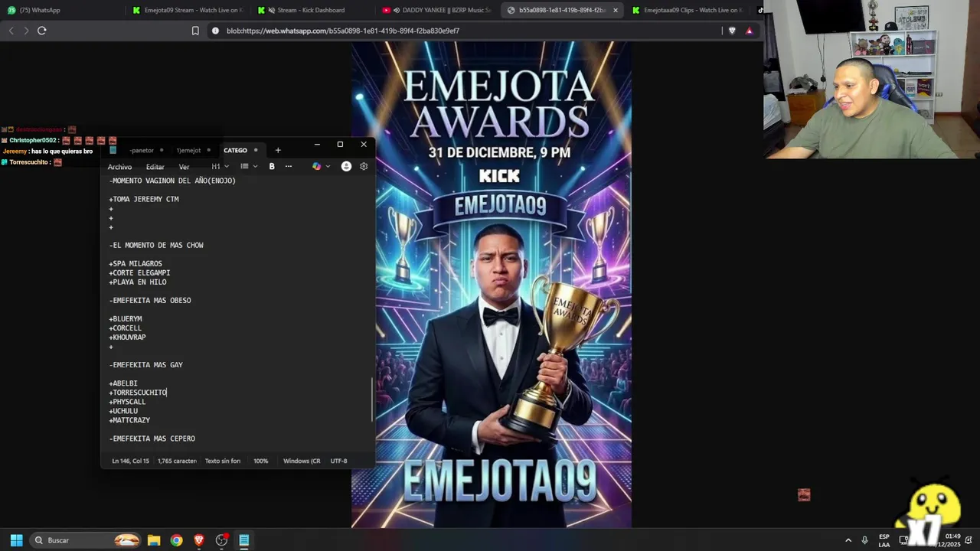Open File Explorer from the taskbar
Image resolution: width=980 pixels, height=551 pixels.
pyautogui.click(x=154, y=540)
